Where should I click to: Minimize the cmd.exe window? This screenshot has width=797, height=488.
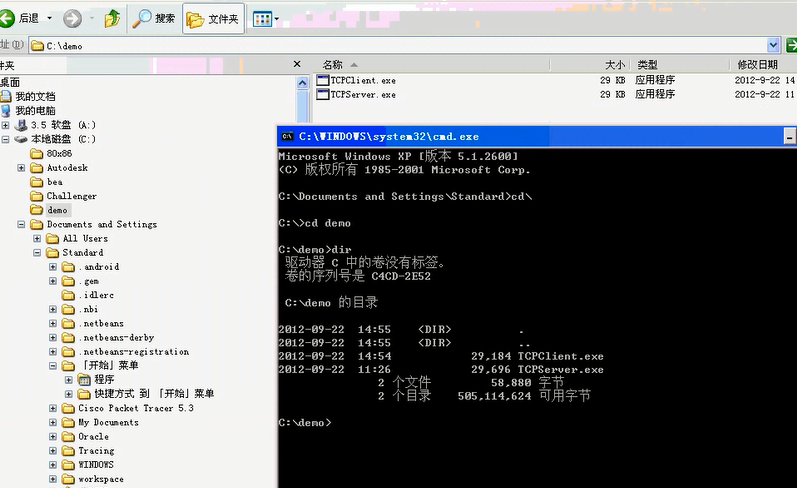click(789, 136)
